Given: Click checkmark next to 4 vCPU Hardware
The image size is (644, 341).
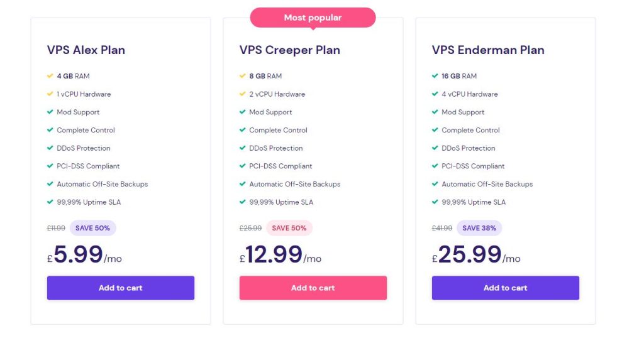Looking at the screenshot, I should coord(435,94).
